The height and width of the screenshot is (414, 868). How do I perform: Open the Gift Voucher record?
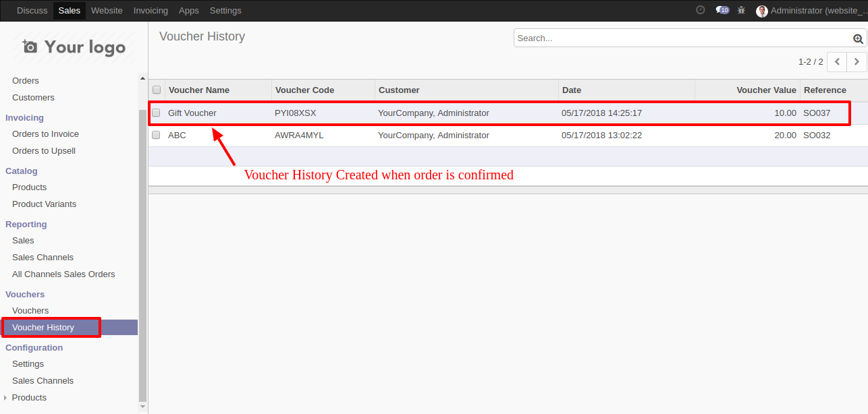tap(192, 113)
